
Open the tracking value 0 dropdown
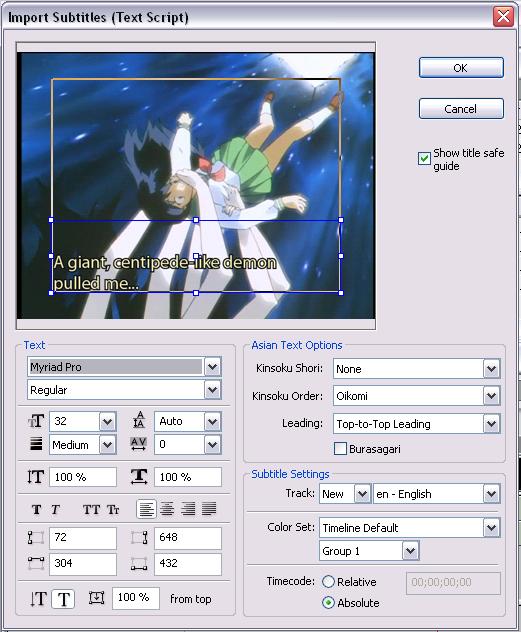[x=212, y=445]
